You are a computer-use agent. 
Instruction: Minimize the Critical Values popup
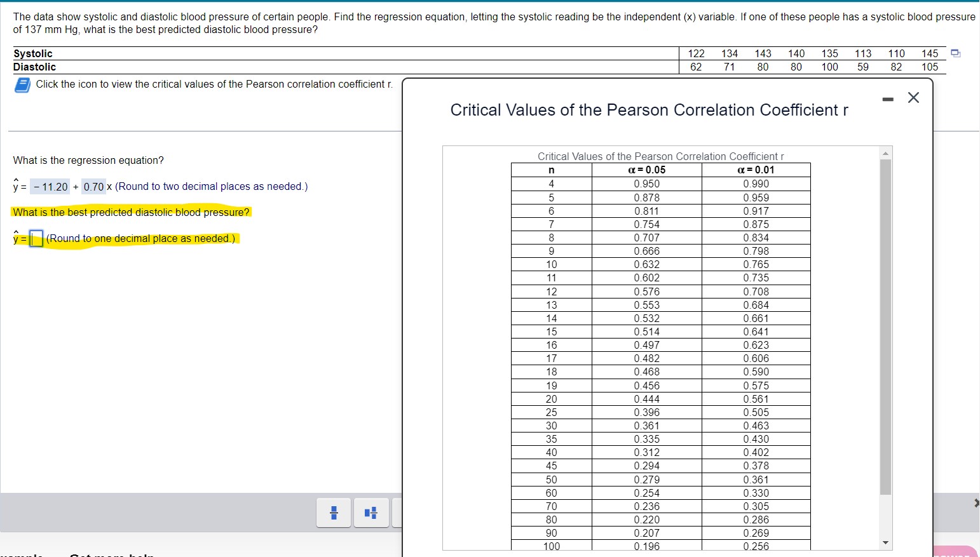point(888,98)
